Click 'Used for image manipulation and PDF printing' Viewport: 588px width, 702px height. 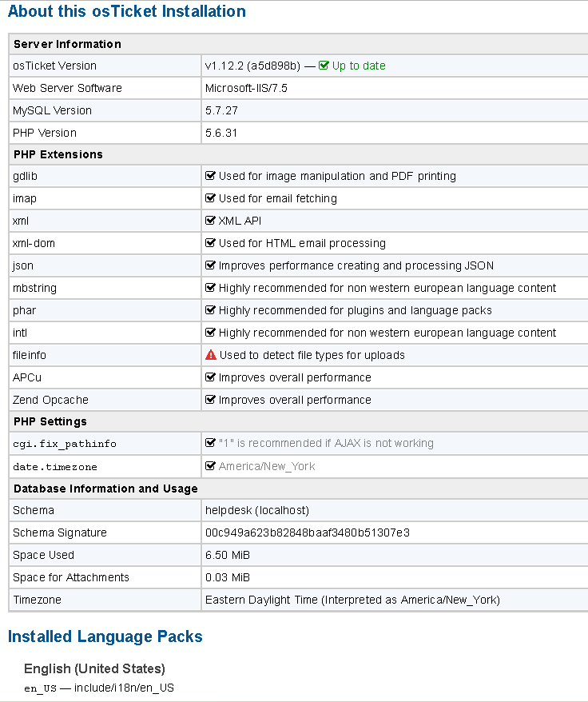tap(337, 176)
